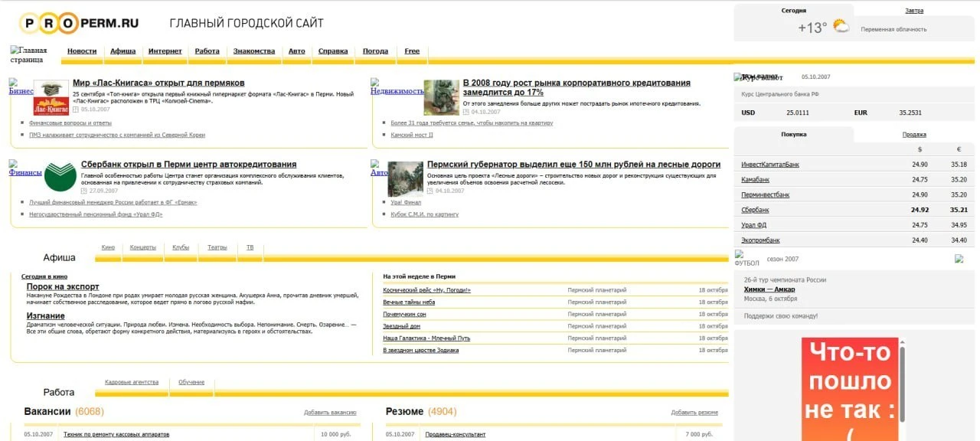
Task: Open the Кино tab in Афиша
Action: pos(108,247)
